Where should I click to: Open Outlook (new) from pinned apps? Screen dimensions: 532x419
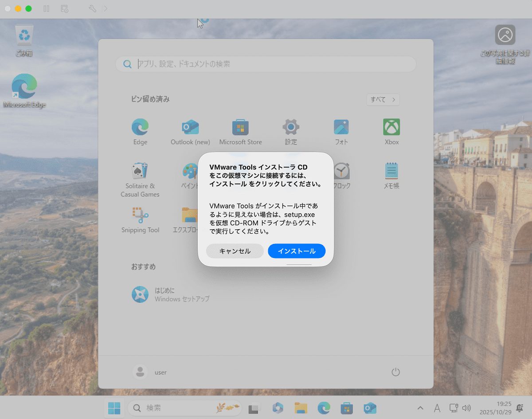click(x=190, y=132)
